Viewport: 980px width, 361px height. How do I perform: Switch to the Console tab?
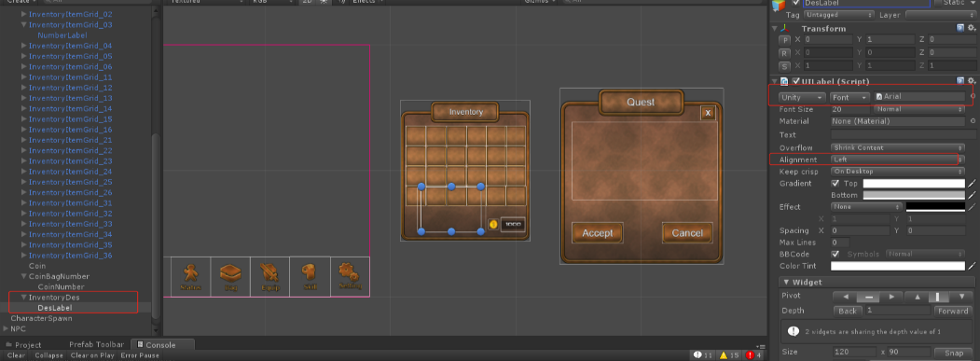coord(161,345)
